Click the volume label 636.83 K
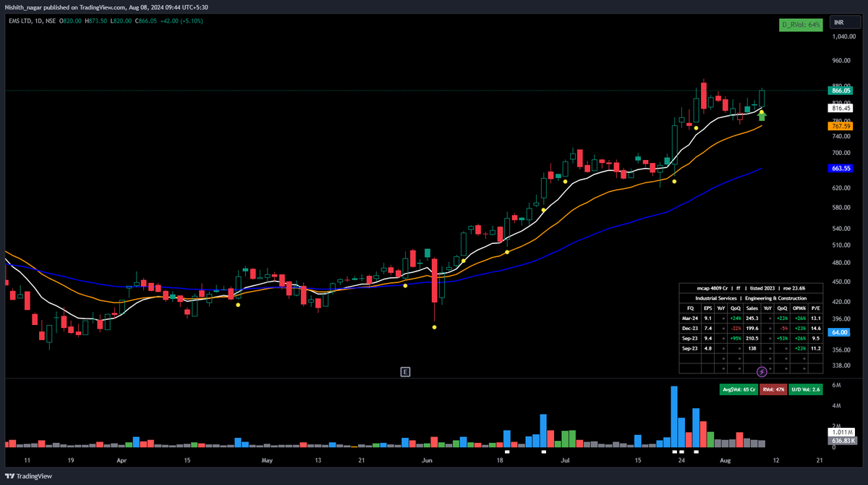868x485 pixels. (x=843, y=440)
